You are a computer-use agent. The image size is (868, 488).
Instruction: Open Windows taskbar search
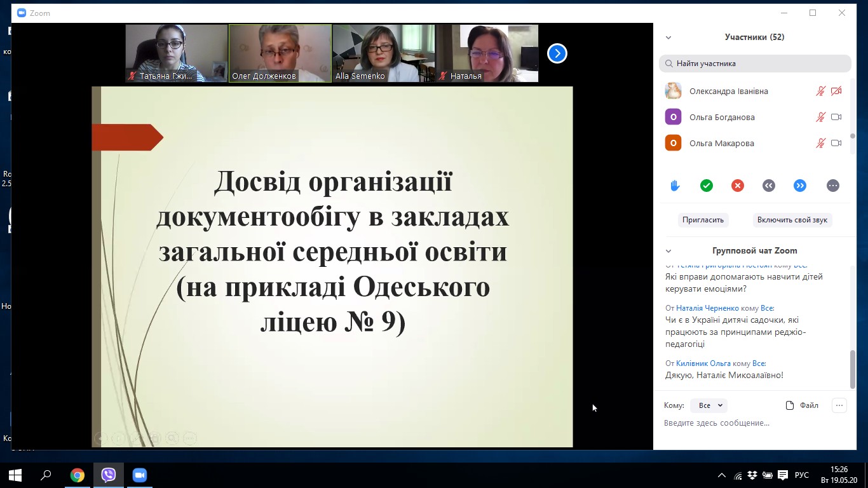(46, 475)
